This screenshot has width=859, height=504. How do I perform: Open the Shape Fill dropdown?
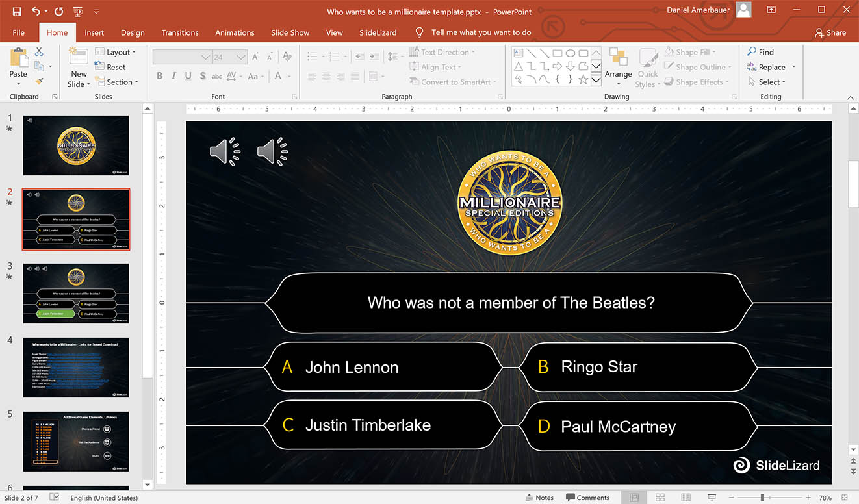click(689, 52)
